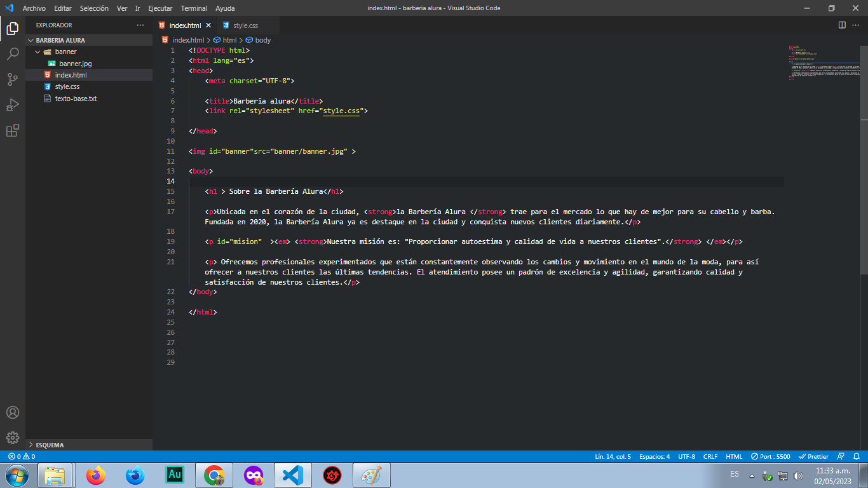
Task: Open the Ejecutar menu
Action: [x=160, y=8]
